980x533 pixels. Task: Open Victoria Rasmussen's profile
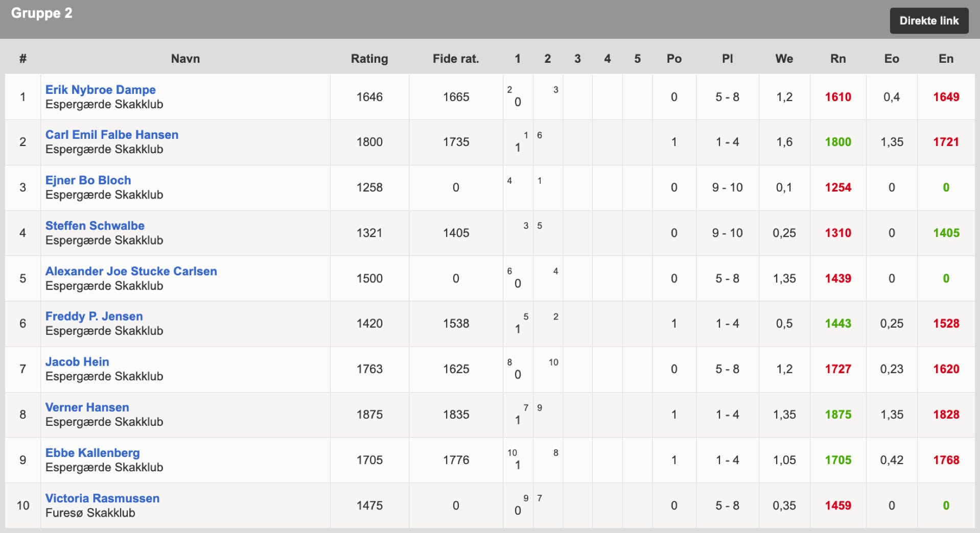(x=103, y=498)
